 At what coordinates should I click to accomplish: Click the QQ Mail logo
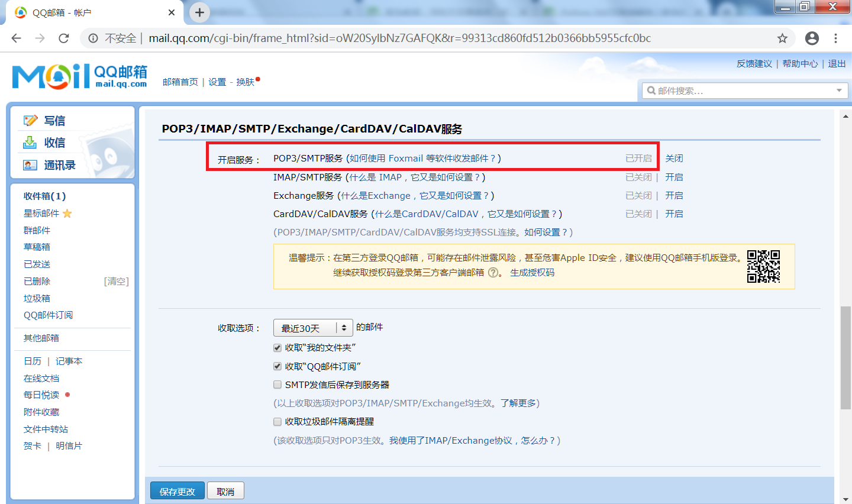pyautogui.click(x=79, y=76)
